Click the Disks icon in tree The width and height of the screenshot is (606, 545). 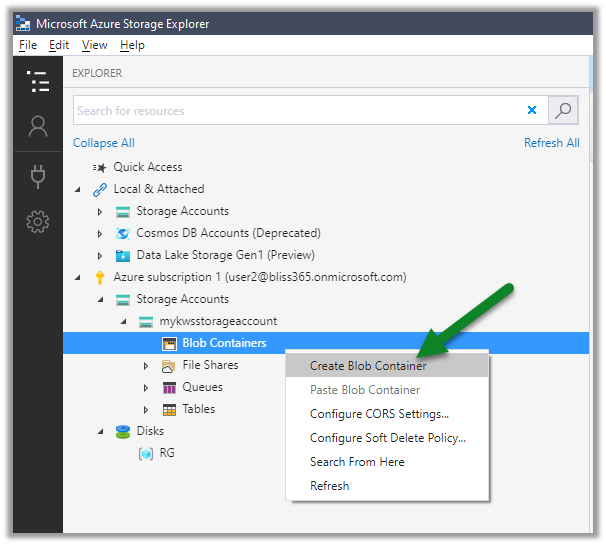[x=123, y=431]
